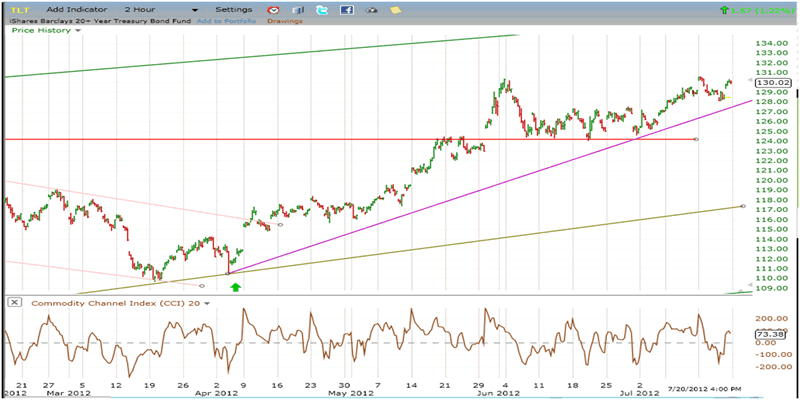Image resolution: width=800 pixels, height=400 pixels.
Task: Share chart via the Twitter icon
Action: point(322,9)
